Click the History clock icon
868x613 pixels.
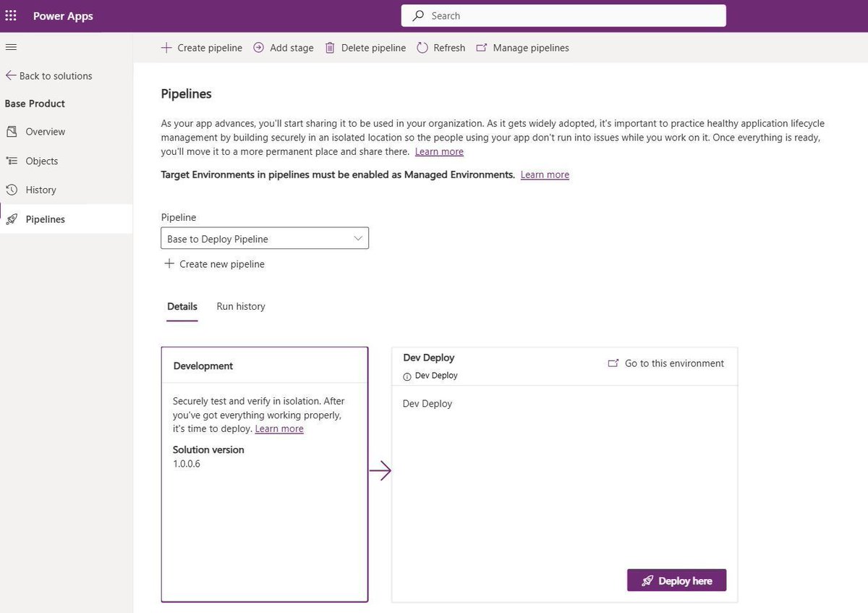[x=11, y=190]
